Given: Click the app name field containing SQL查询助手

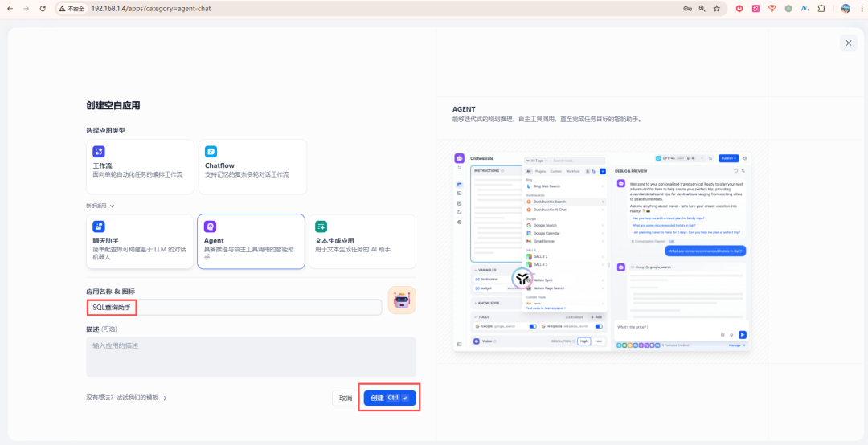Looking at the screenshot, I should 234,307.
